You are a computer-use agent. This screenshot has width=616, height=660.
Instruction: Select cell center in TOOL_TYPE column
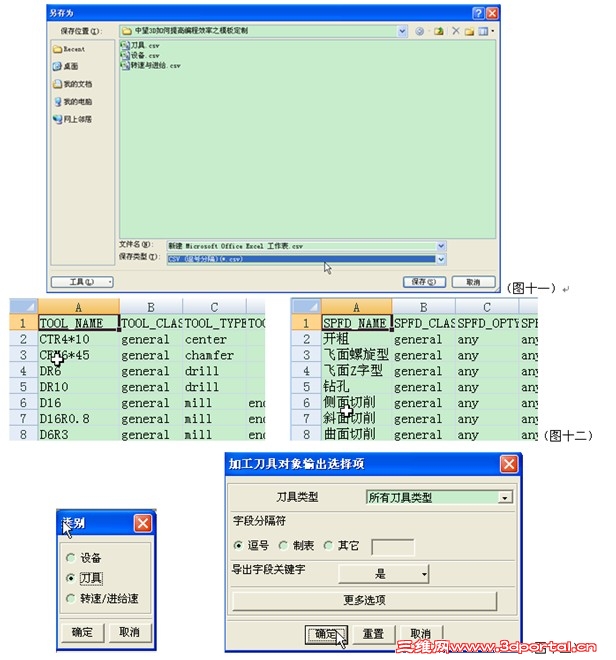point(214,339)
